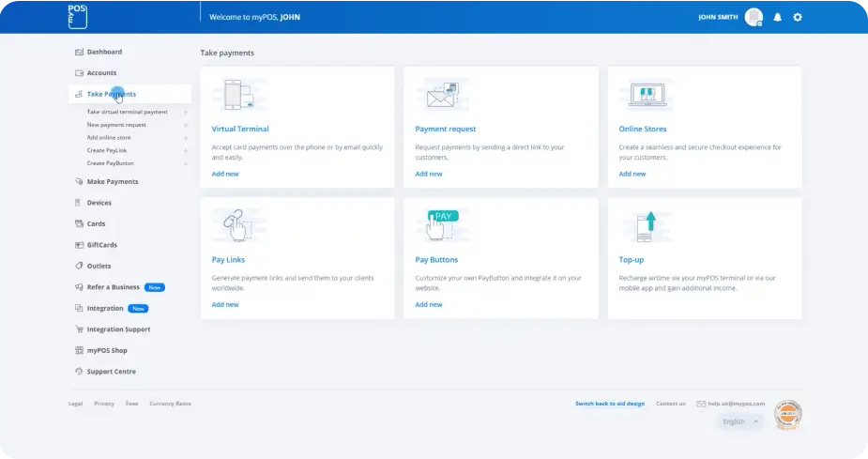Viewport: 868px width, 459px height.
Task: Click the JOHN SMITH username text
Action: click(x=718, y=17)
